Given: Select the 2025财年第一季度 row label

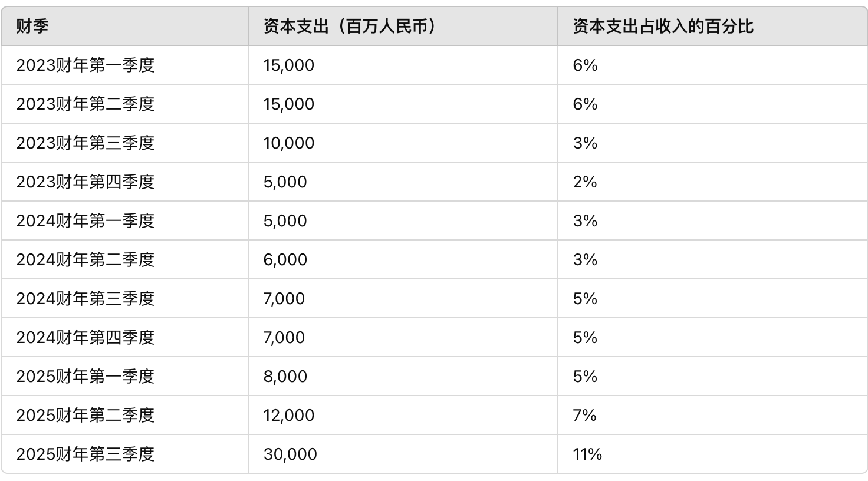Looking at the screenshot, I should (86, 376).
